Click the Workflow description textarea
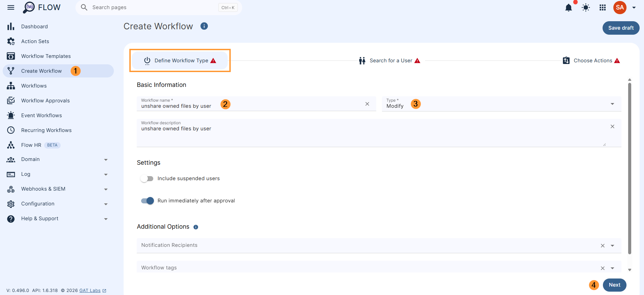The width and height of the screenshot is (644, 295). click(x=379, y=133)
